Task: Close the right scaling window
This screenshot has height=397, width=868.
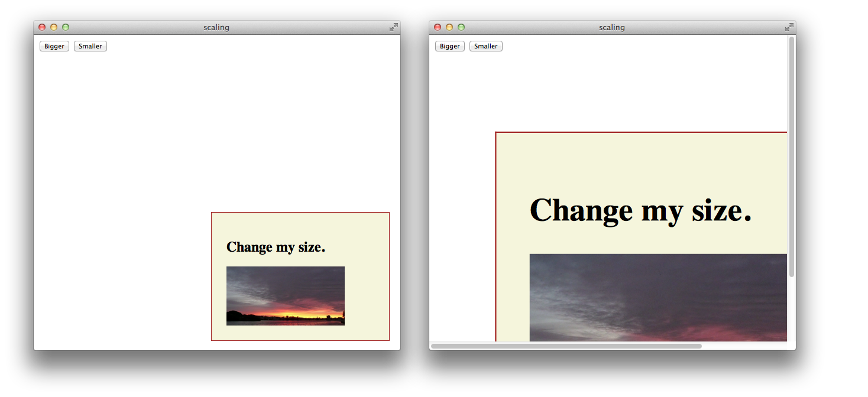Action: point(438,27)
